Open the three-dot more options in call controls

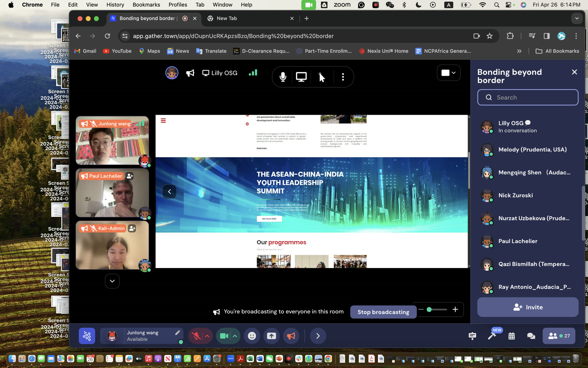[343, 77]
